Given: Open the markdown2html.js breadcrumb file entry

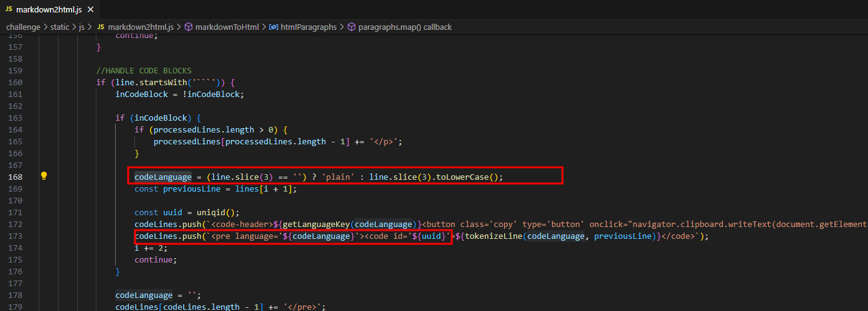Looking at the screenshot, I should point(141,27).
